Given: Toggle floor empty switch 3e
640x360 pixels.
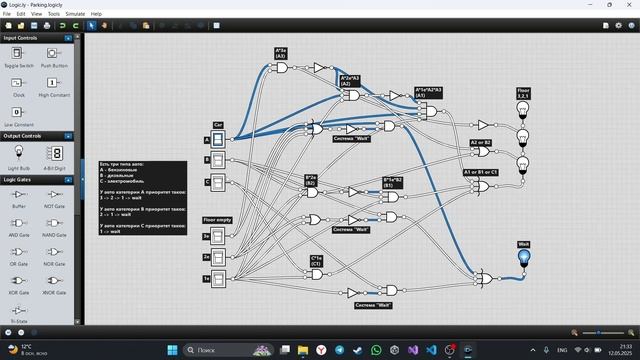Looking at the screenshot, I should tap(218, 236).
